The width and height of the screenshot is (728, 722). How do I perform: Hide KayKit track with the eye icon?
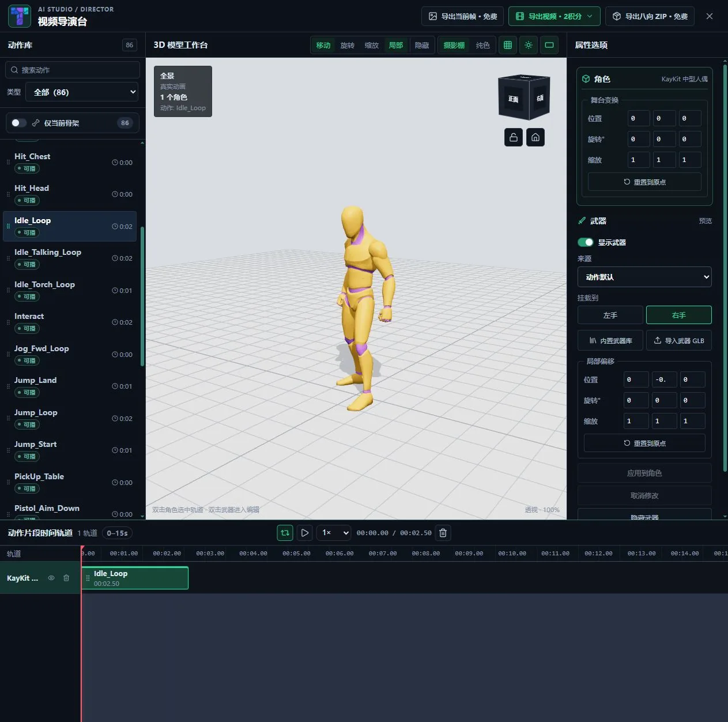click(51, 578)
